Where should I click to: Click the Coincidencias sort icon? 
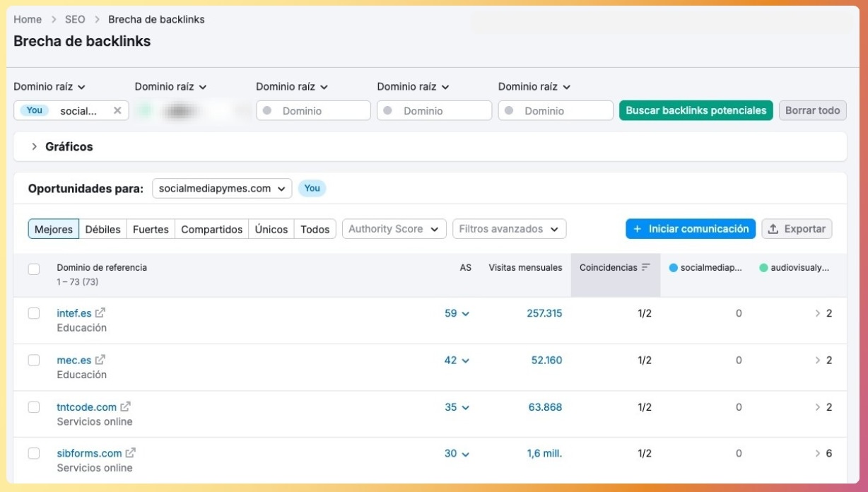pos(645,268)
